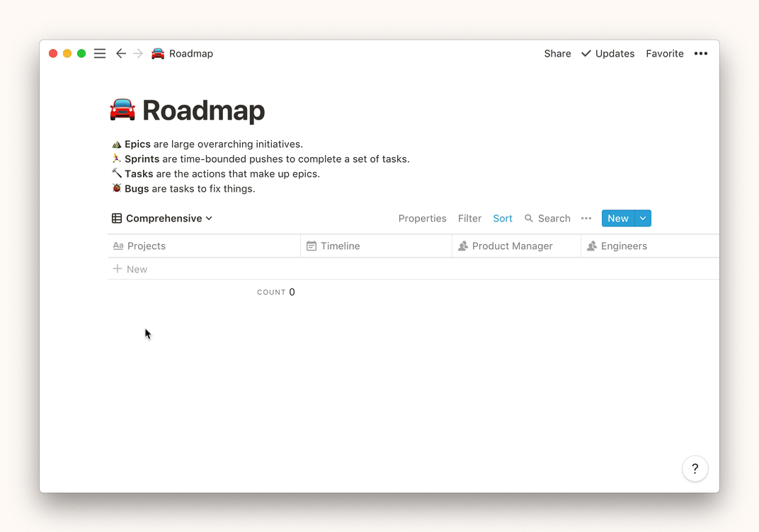The width and height of the screenshot is (759, 532).
Task: Add a new row with + New
Action: (130, 270)
